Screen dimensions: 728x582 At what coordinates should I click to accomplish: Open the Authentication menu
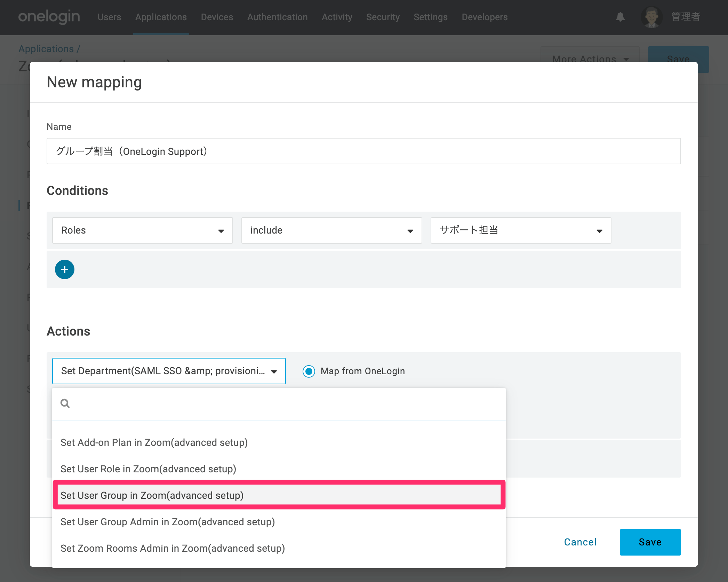278,17
